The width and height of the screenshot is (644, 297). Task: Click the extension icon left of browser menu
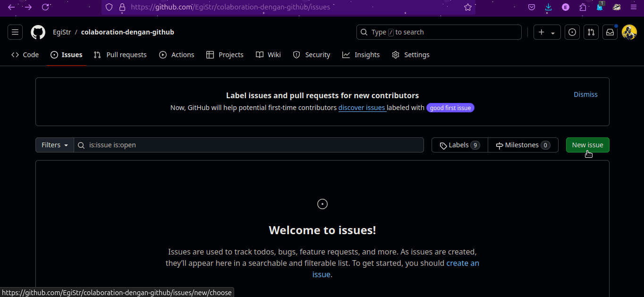click(617, 7)
